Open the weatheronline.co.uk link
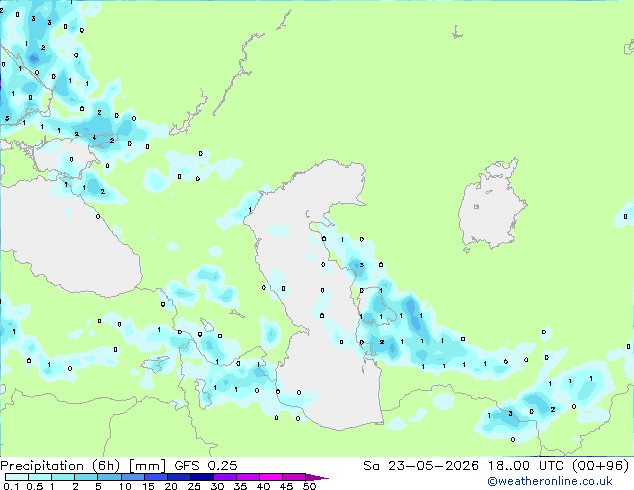The width and height of the screenshot is (634, 490). tap(550, 481)
